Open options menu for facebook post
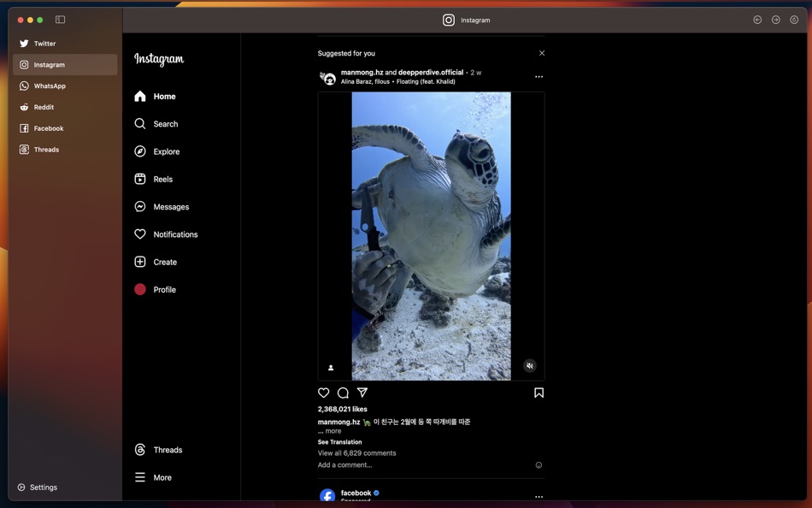 (x=538, y=497)
